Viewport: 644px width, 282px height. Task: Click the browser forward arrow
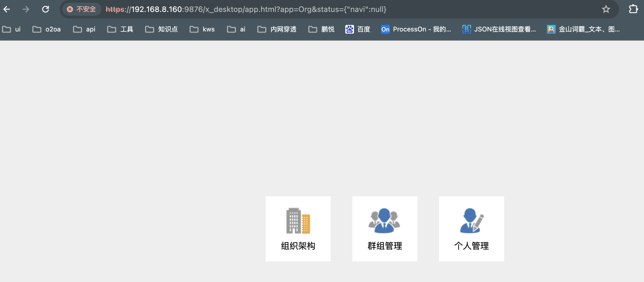[x=26, y=9]
